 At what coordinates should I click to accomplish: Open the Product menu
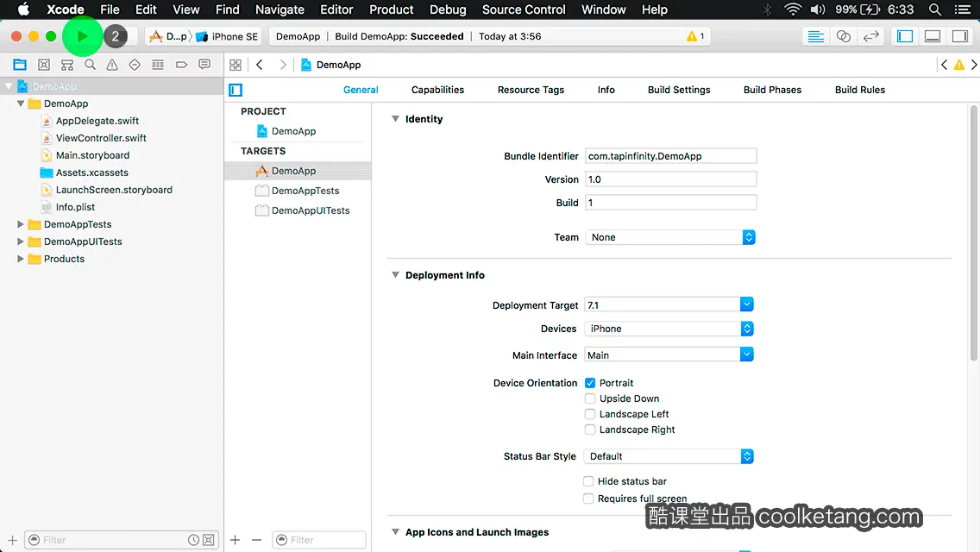point(392,9)
